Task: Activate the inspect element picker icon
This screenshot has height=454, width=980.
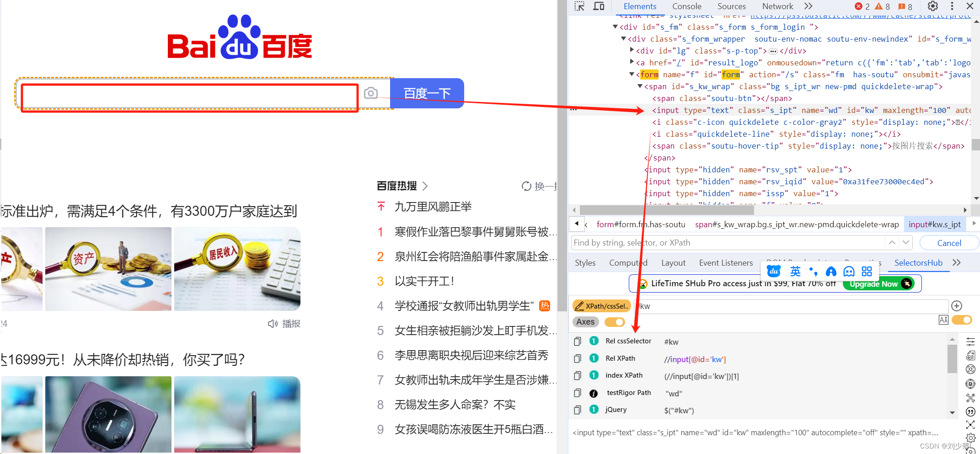Action: (x=579, y=6)
